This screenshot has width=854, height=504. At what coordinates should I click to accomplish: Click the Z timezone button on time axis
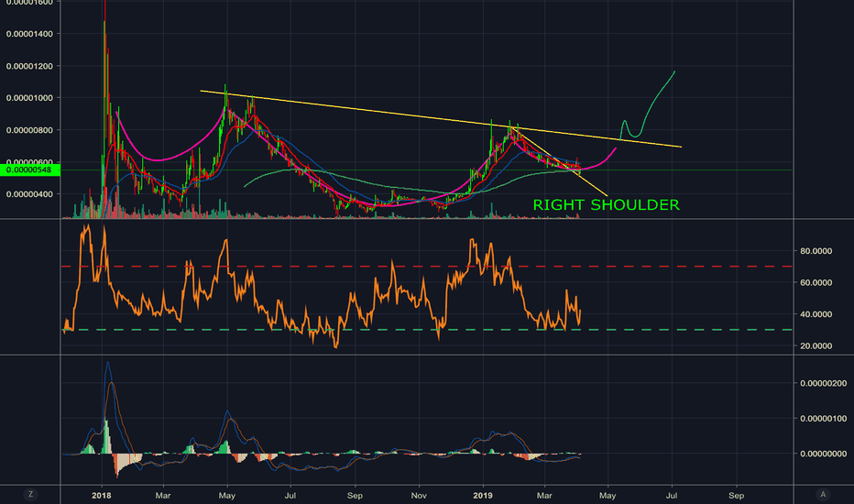click(x=30, y=494)
